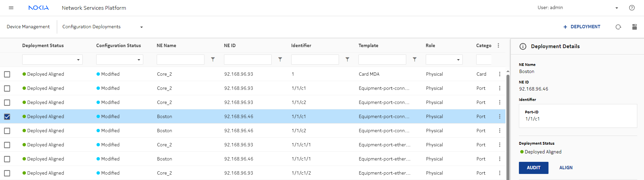Click the NE Name column filter icon

[213, 60]
